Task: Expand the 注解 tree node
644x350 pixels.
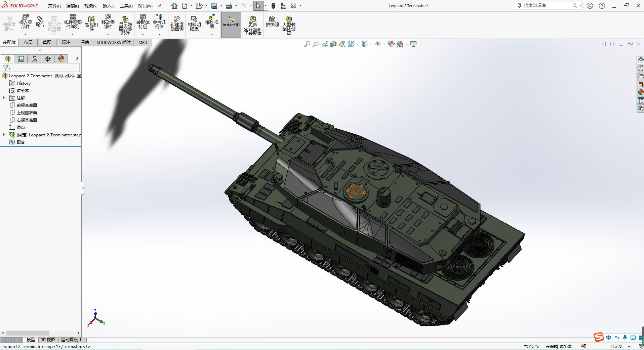Action: pyautogui.click(x=4, y=98)
